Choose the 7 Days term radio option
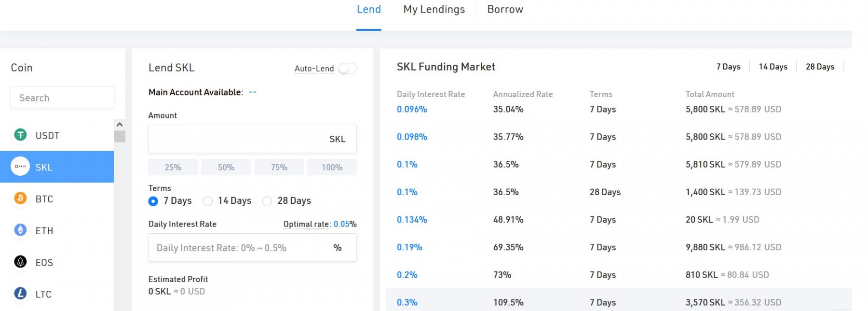Screen dimensions: 868x311 (153, 201)
